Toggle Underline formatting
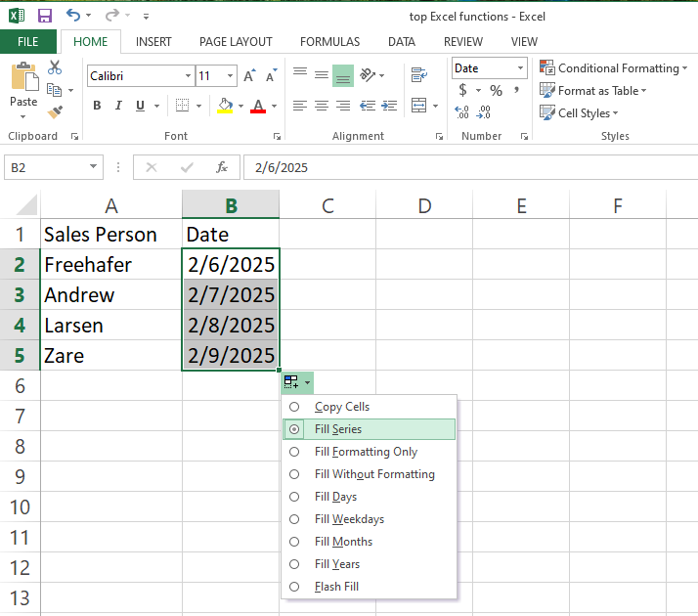The height and width of the screenshot is (616, 698). [140, 106]
